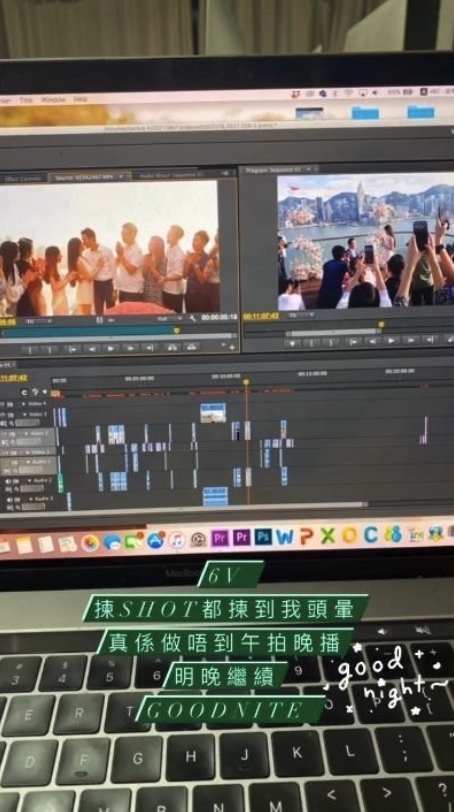This screenshot has height=812, width=454.
Task: Open the Source monitor button editor plus
Action: point(231,347)
